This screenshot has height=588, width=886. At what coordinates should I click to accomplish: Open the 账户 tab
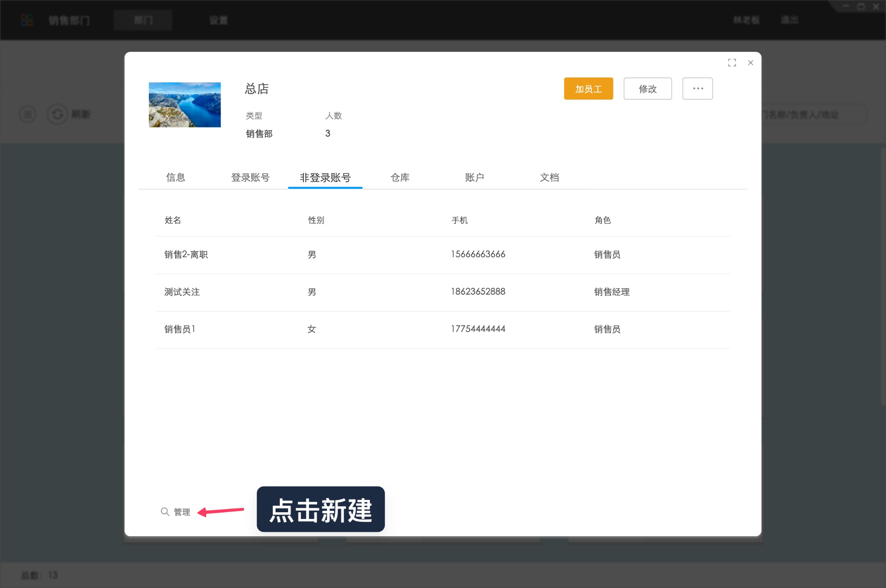tap(475, 177)
